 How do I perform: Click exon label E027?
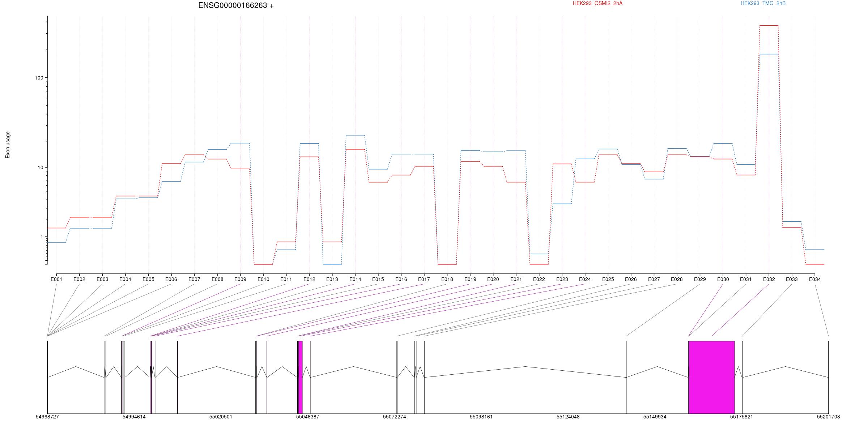(x=654, y=279)
